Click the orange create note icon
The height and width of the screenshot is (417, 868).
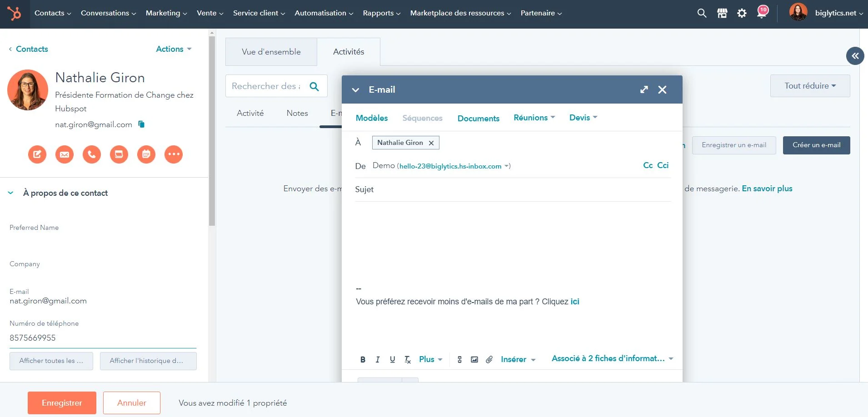(37, 154)
